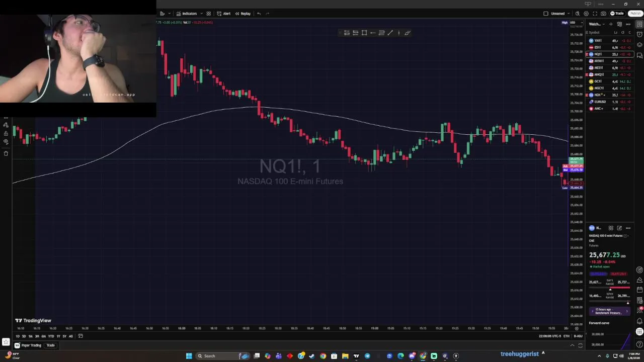This screenshot has height=362, width=644.
Task: Delete drawings with trash icon
Action: click(x=6, y=153)
